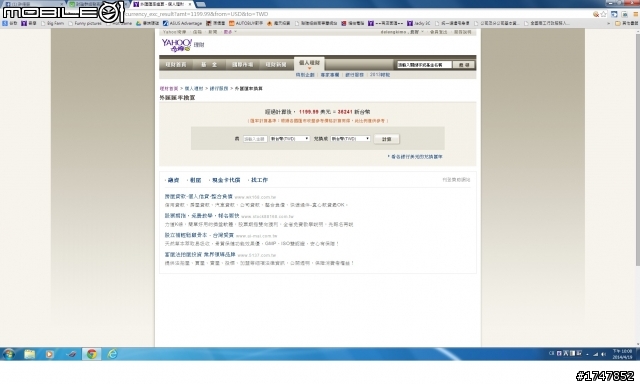Screen dimensions: 640x384
Task: Click the 銀行服務 breadcrumb link
Action: (x=219, y=89)
